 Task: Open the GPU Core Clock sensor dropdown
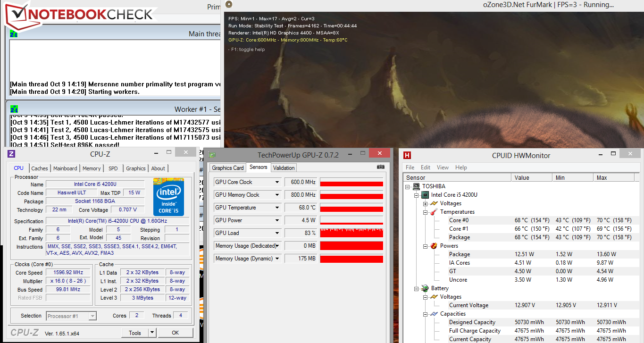[277, 182]
